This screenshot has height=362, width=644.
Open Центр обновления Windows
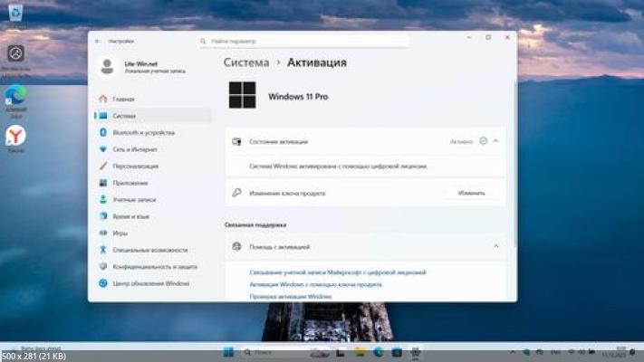click(x=150, y=283)
